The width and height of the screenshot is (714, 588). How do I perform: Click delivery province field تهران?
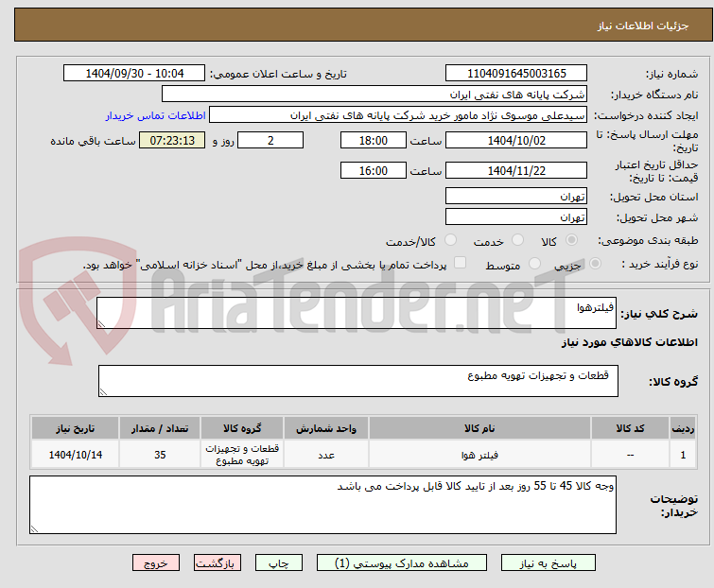coord(516,196)
